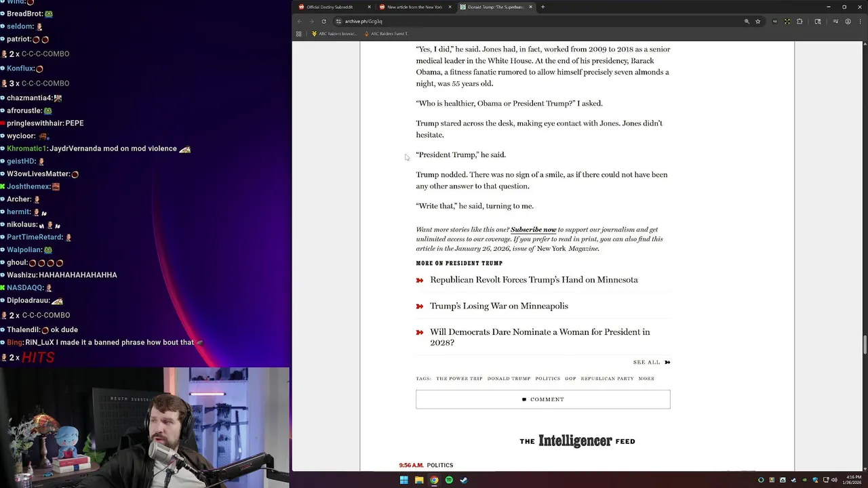Go back using the browser back arrow
The width and height of the screenshot is (868, 488).
click(x=300, y=21)
